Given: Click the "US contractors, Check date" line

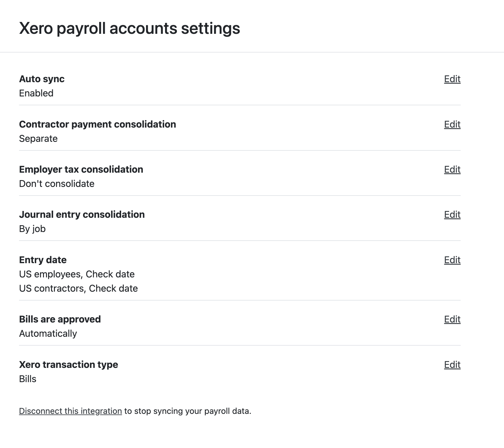Looking at the screenshot, I should pyautogui.click(x=78, y=288).
